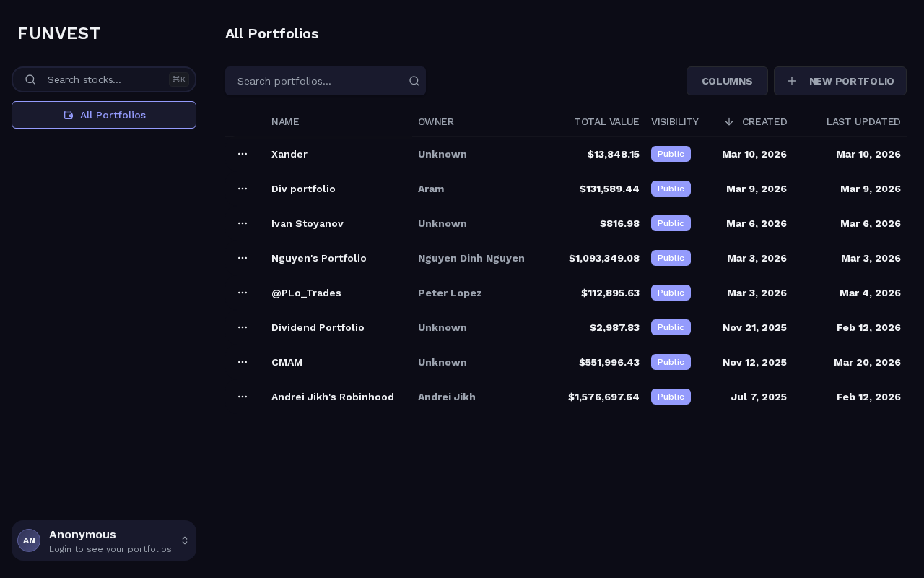924x578 pixels.
Task: Click the FUNVEST logo title
Action: 59,33
